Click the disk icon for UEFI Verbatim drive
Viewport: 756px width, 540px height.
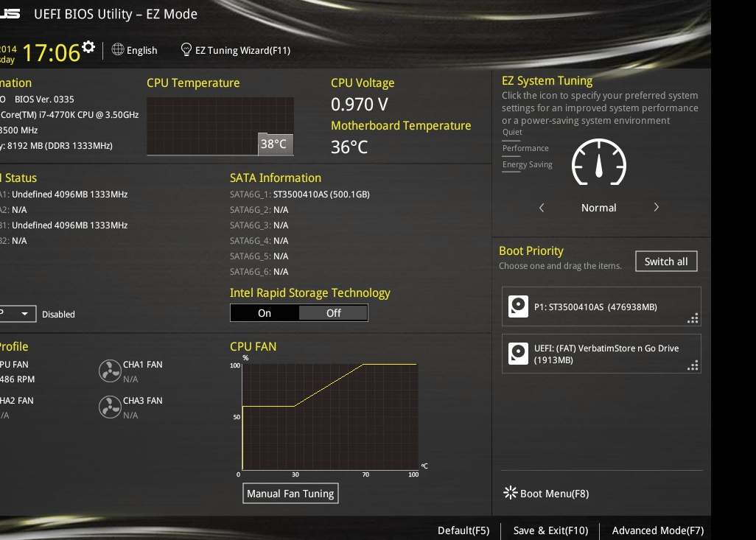[518, 354]
